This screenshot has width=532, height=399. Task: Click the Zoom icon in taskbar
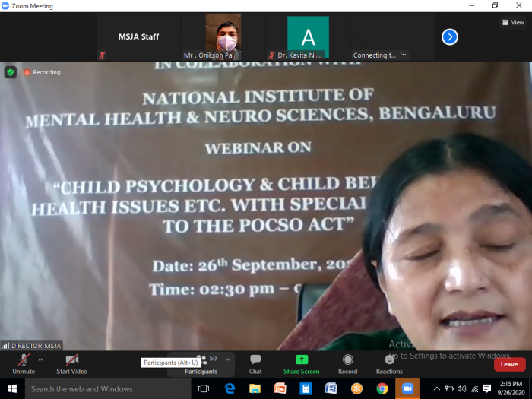[407, 389]
